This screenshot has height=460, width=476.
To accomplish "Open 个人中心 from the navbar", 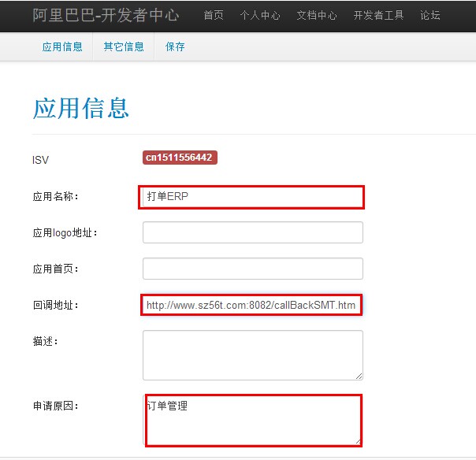I will pyautogui.click(x=260, y=16).
